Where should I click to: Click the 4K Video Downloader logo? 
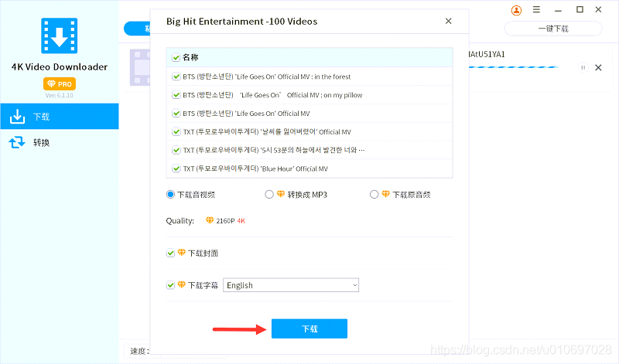(x=60, y=36)
